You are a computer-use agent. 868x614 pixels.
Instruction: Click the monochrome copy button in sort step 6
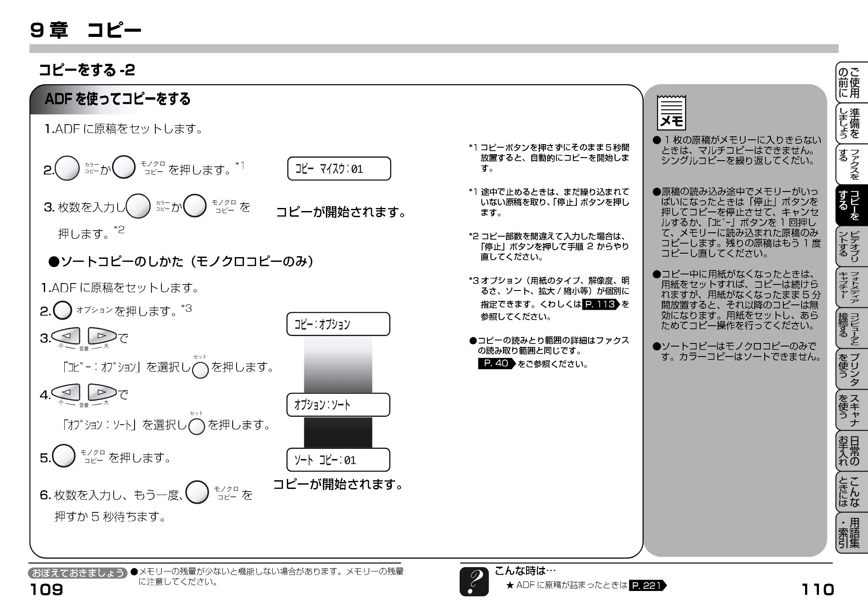tap(197, 492)
